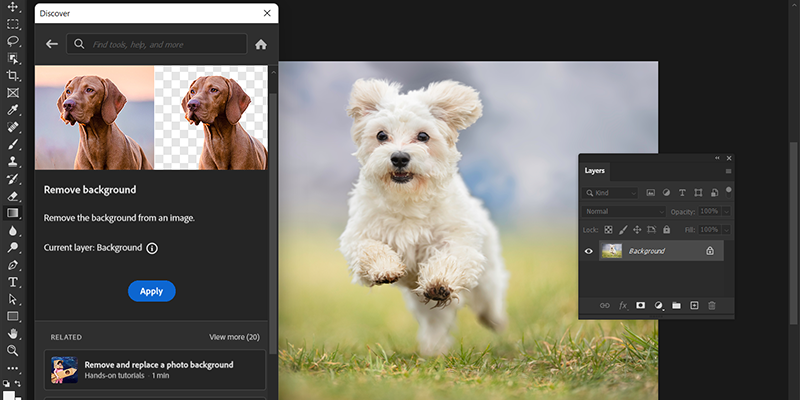The image size is (800, 400).
Task: Collapse the Layers panel to icons
Action: pyautogui.click(x=717, y=158)
